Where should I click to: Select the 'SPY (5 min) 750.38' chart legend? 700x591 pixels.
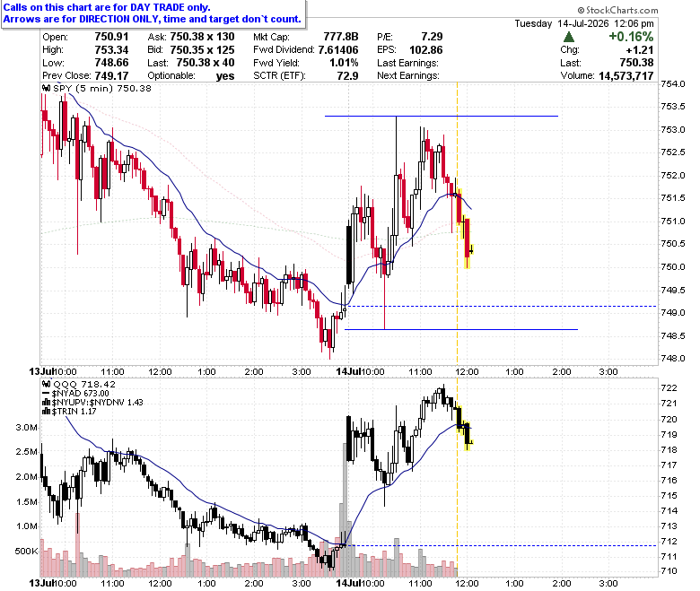click(101, 88)
